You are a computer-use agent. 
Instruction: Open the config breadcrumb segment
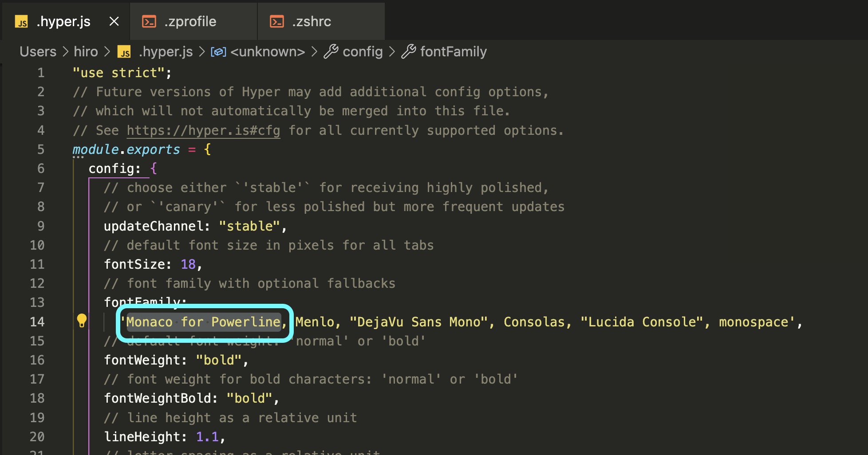point(363,52)
